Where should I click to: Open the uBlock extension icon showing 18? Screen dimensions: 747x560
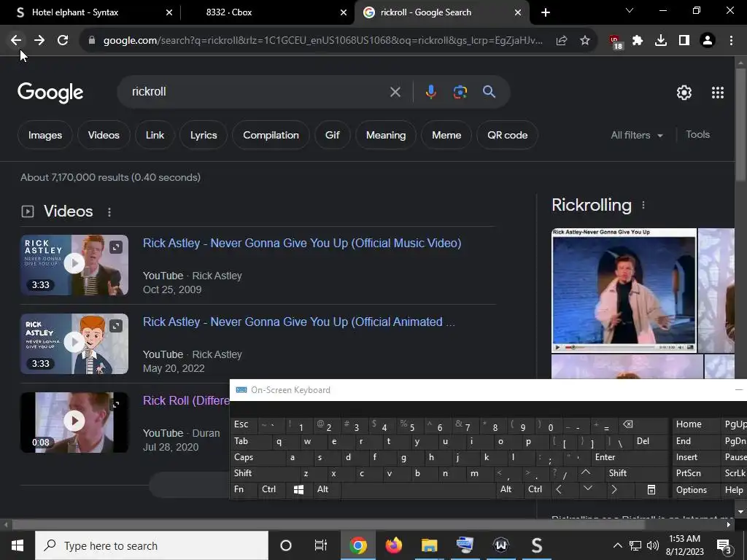click(x=616, y=42)
